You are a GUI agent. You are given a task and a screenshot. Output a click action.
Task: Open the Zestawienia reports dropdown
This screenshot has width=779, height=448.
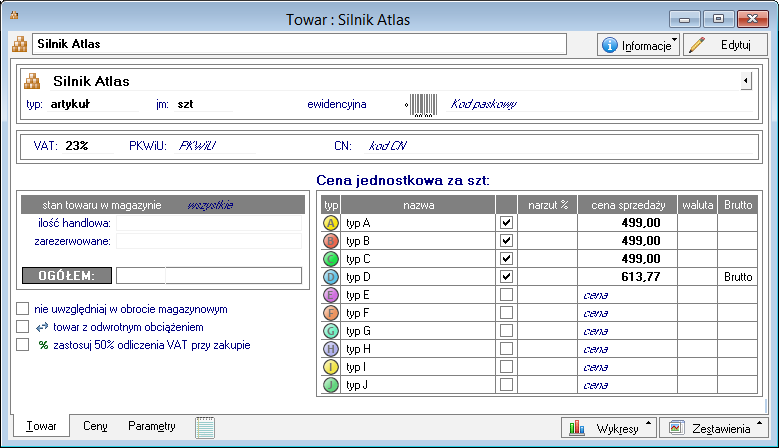click(x=713, y=428)
